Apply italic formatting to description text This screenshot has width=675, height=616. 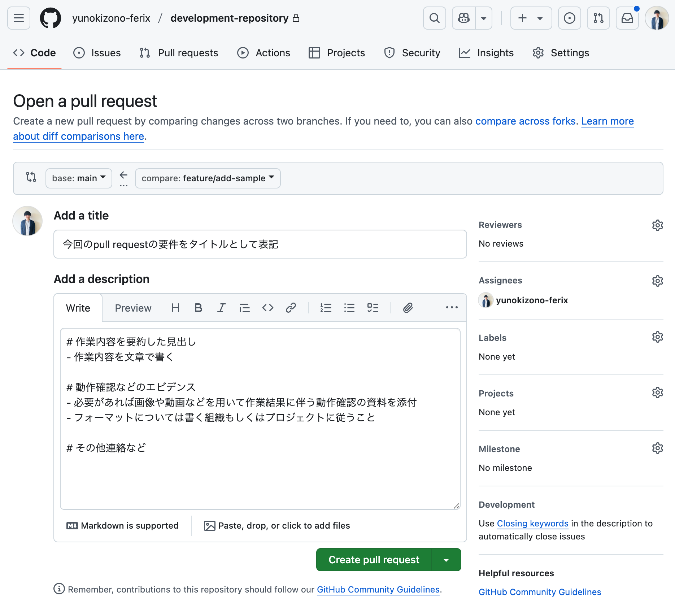point(221,308)
